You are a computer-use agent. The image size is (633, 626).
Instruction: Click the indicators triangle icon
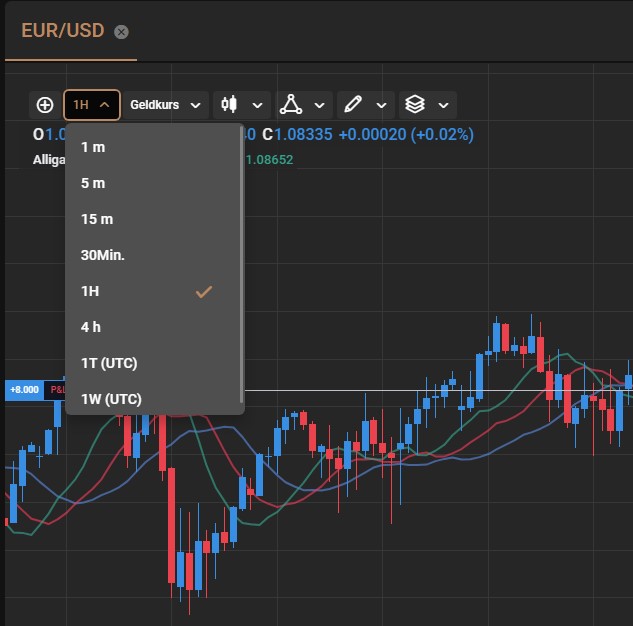291,104
